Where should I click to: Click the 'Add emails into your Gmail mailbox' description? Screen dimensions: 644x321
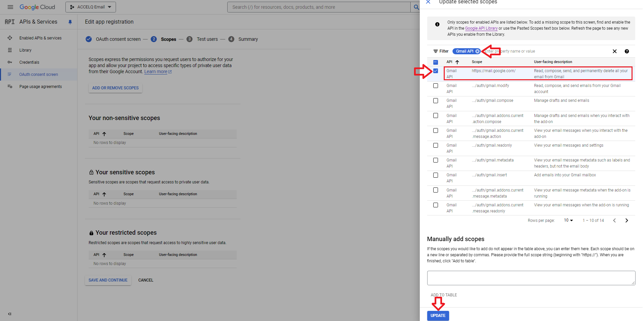click(x=565, y=175)
